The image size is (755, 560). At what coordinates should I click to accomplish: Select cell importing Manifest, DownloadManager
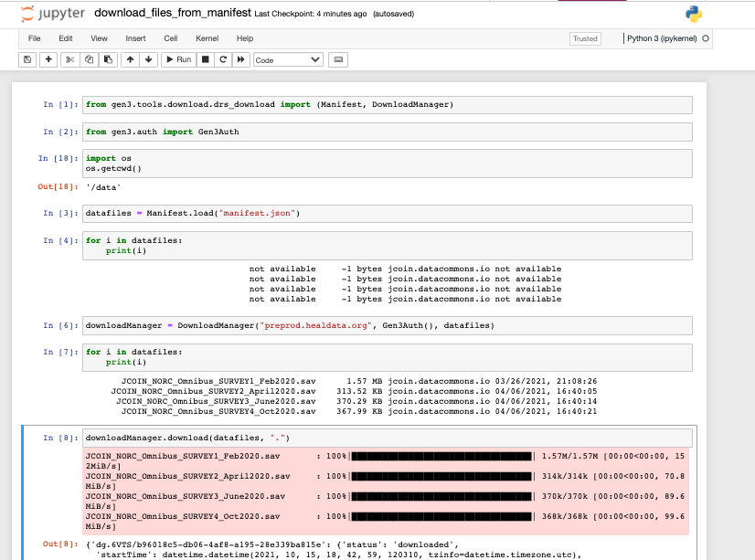(388, 105)
